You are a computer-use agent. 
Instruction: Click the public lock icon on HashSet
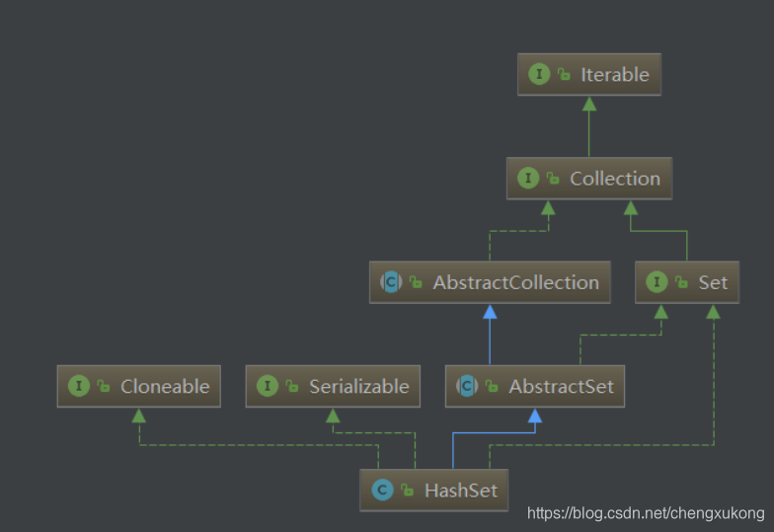click(x=407, y=490)
